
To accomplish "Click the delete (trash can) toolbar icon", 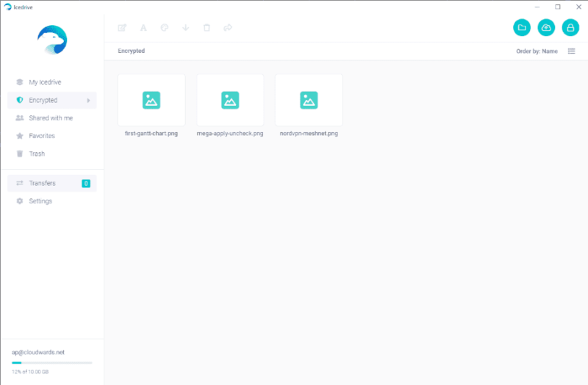I will click(x=207, y=28).
